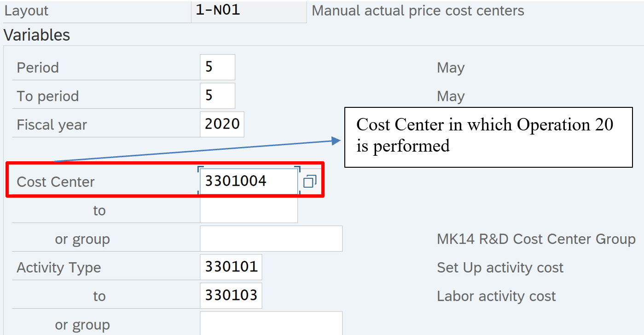Click the 'Operation 20' annotation text box

pyautogui.click(x=488, y=137)
